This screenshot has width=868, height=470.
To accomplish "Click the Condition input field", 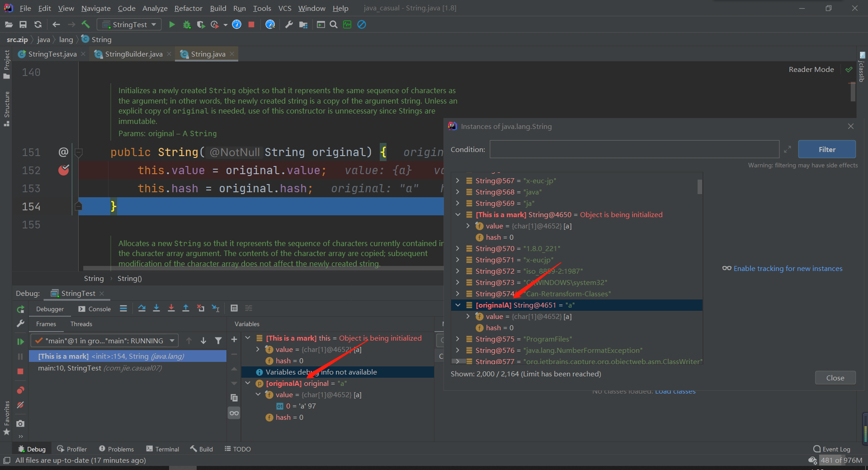I will (634, 149).
